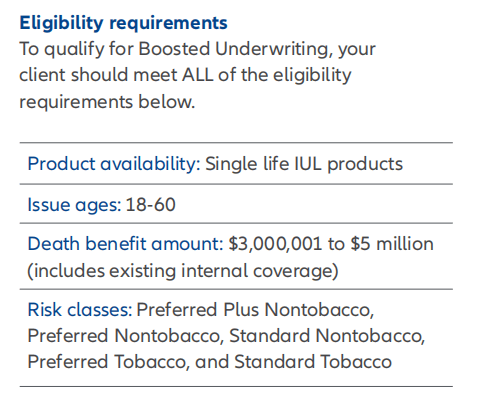Click the requirements below line
Image resolution: width=477 pixels, height=412 pixels.
click(x=107, y=101)
